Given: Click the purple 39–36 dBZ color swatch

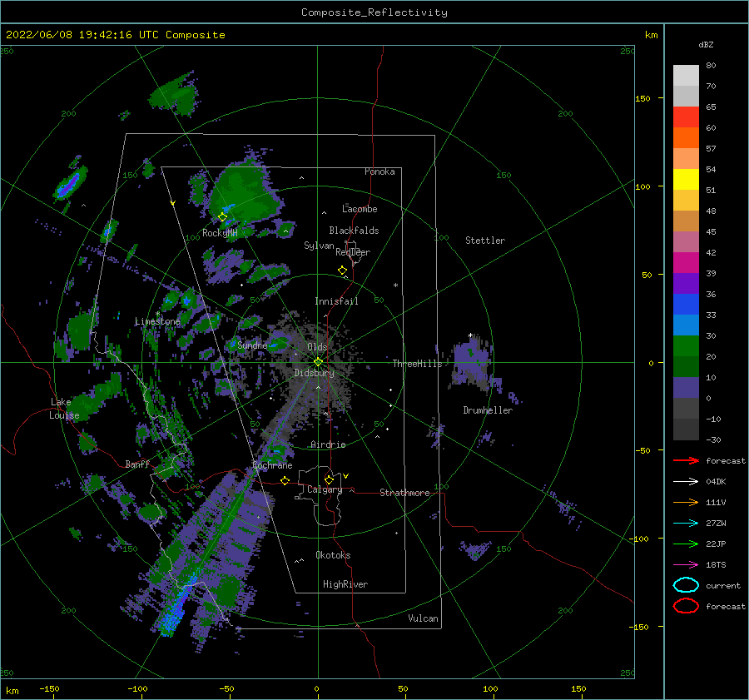Looking at the screenshot, I should 686,283.
